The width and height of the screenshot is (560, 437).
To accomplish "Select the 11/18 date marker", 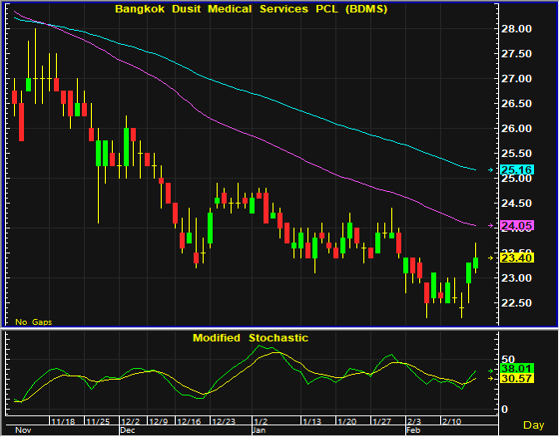I will click(63, 421).
